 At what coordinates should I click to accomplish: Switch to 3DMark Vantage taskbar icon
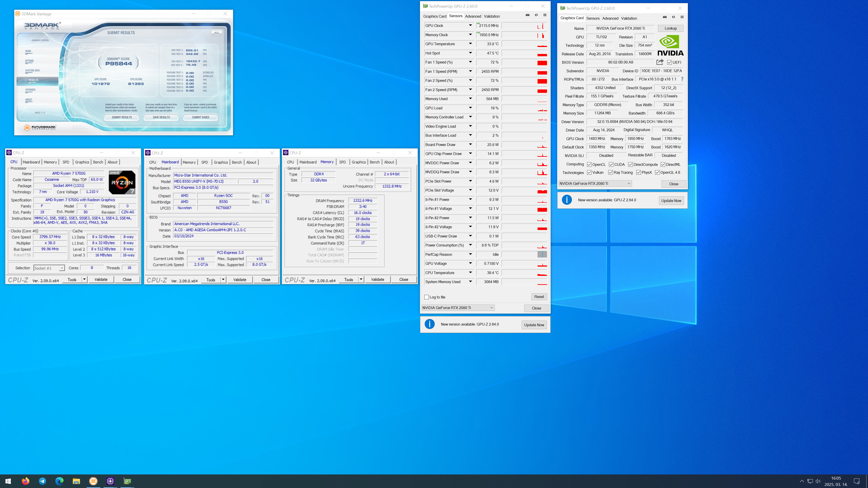93,481
